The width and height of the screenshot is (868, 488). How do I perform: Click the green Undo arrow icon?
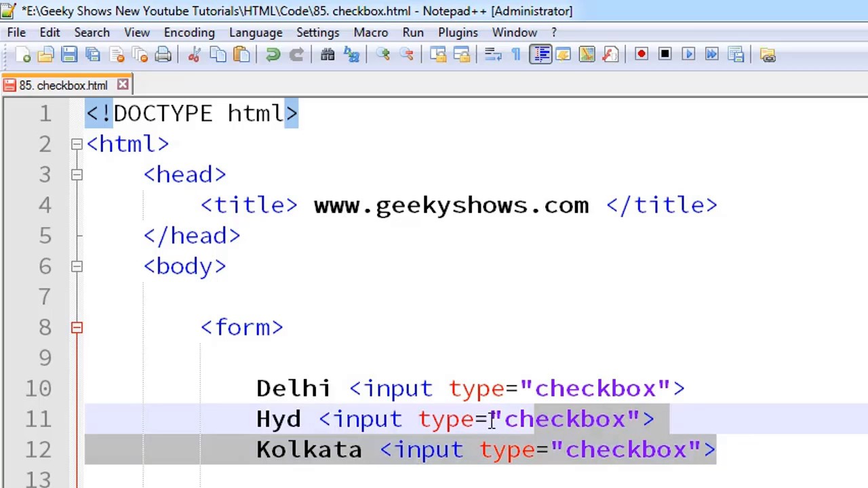[x=273, y=55]
